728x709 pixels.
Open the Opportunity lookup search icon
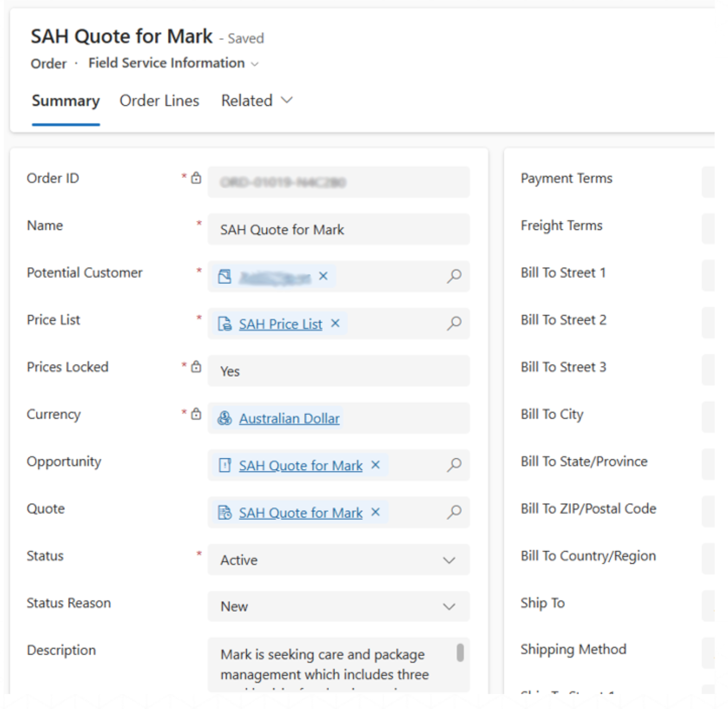click(x=454, y=465)
